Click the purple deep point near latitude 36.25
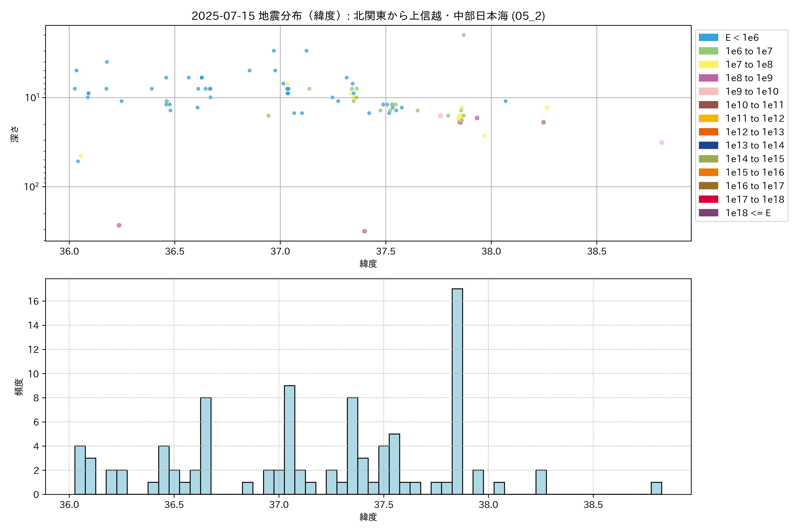 (119, 225)
